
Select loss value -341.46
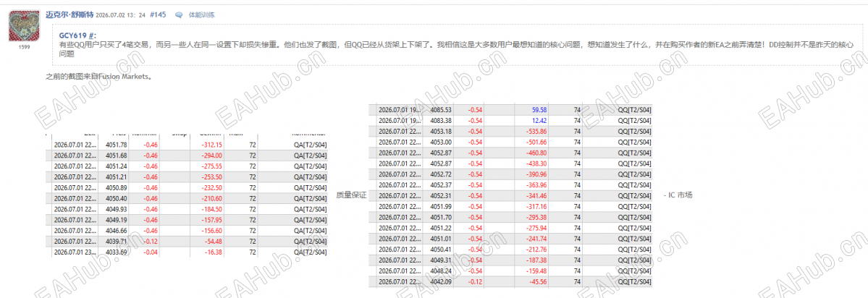(x=535, y=195)
